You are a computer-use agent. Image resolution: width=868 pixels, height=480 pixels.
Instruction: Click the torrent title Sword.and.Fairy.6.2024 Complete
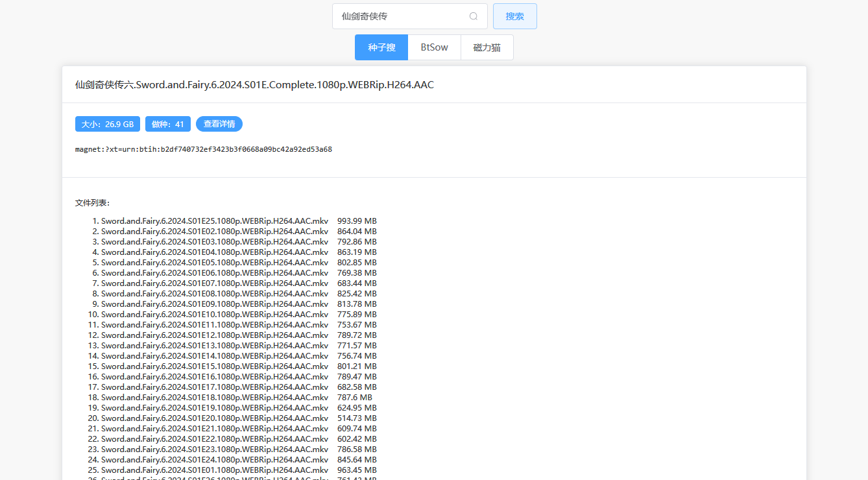[254, 84]
